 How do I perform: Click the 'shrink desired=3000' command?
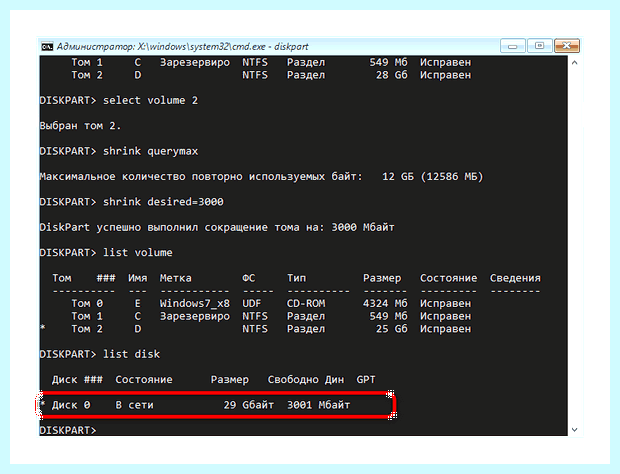pos(163,202)
